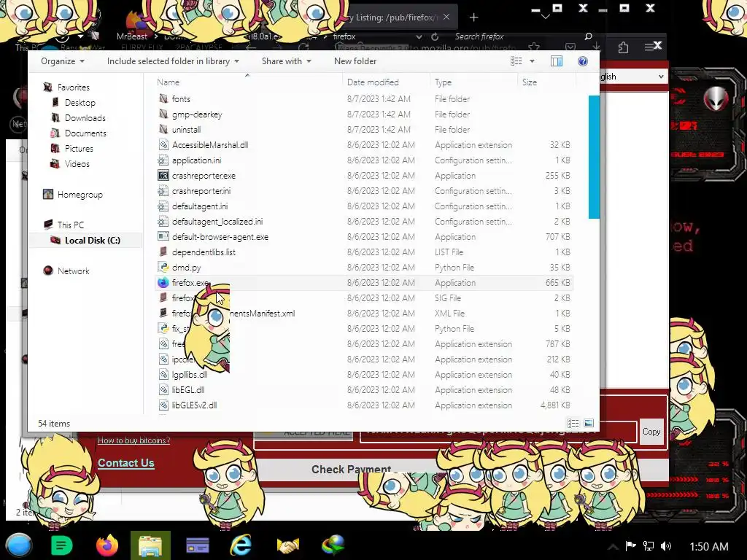The width and height of the screenshot is (747, 560).
Task: Select crashreporter.exe file icon
Action: [x=163, y=175]
